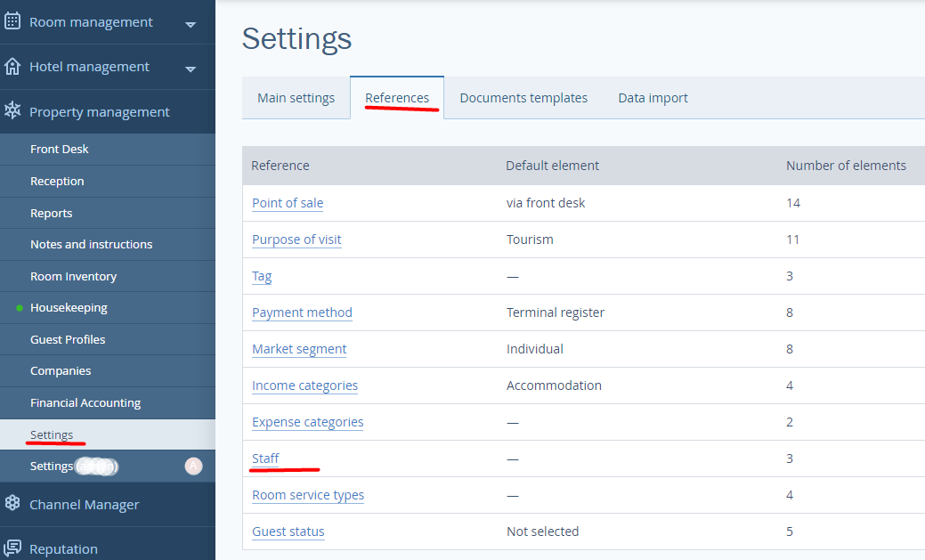Open the Channel Manager menu section
The height and width of the screenshot is (560, 925).
tap(108, 505)
